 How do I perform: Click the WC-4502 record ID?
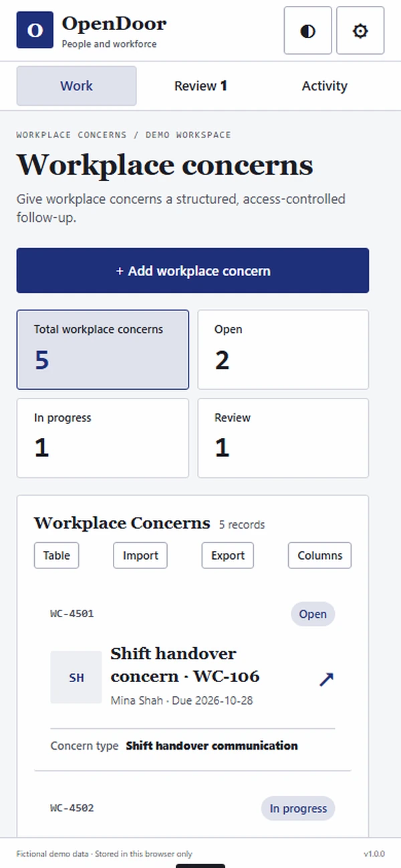pyautogui.click(x=72, y=808)
